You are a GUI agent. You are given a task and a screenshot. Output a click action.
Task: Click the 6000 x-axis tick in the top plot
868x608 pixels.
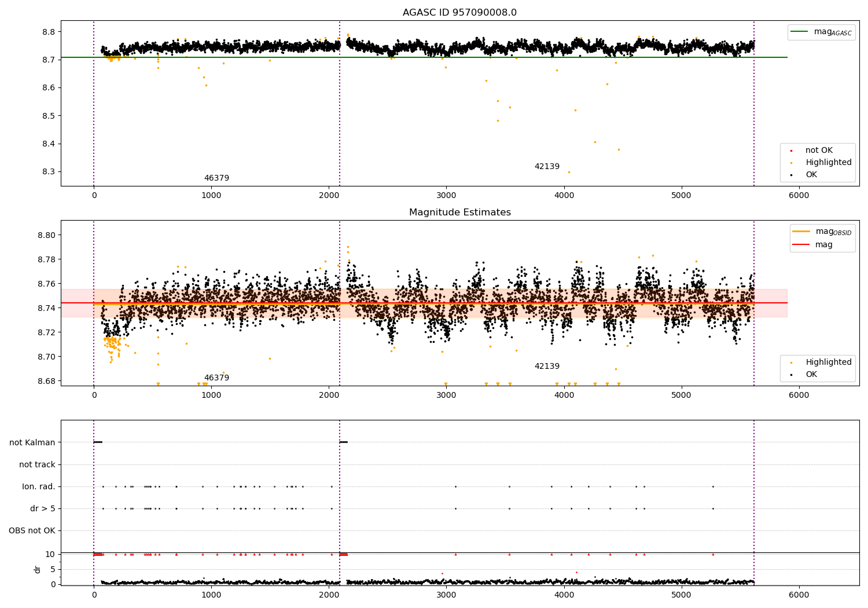coord(799,196)
